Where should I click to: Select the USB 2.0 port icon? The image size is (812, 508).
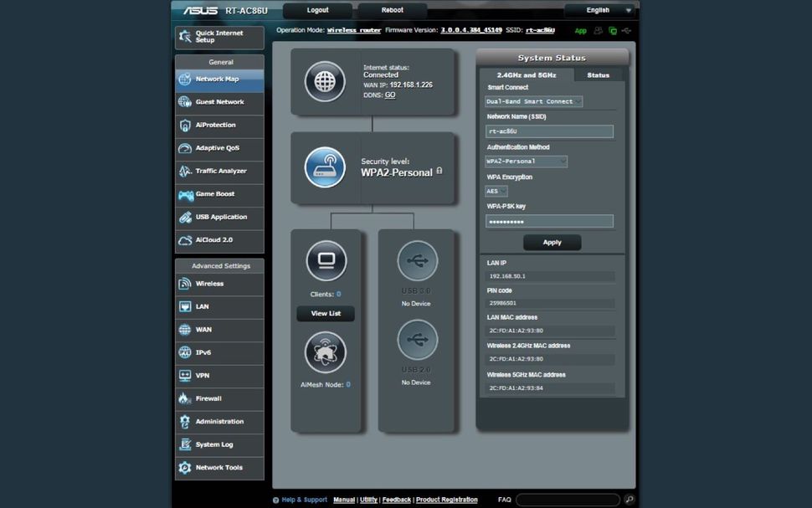click(418, 340)
